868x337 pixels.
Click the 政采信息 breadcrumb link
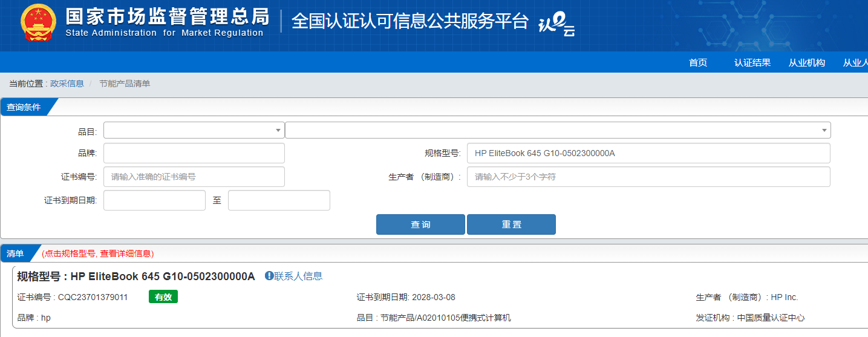pyautogui.click(x=67, y=83)
